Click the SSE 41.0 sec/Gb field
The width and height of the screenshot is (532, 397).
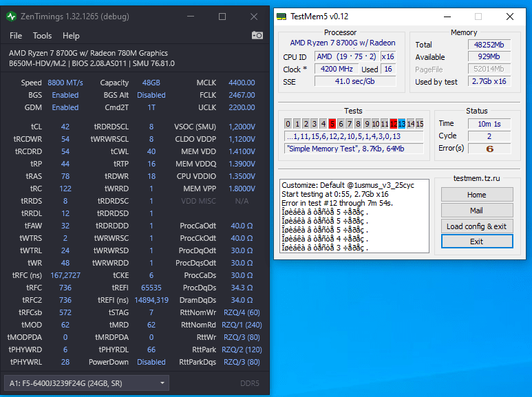[x=355, y=81]
